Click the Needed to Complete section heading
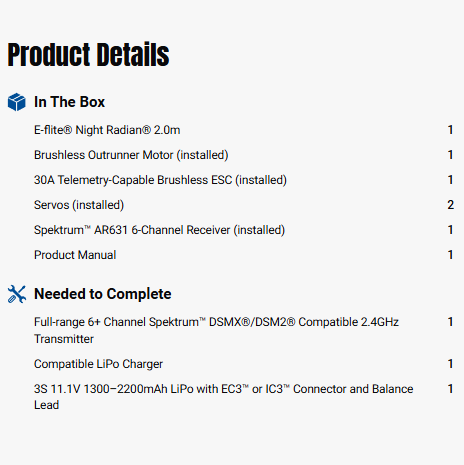Viewport: 464px width, 465px height. pyautogui.click(x=103, y=294)
